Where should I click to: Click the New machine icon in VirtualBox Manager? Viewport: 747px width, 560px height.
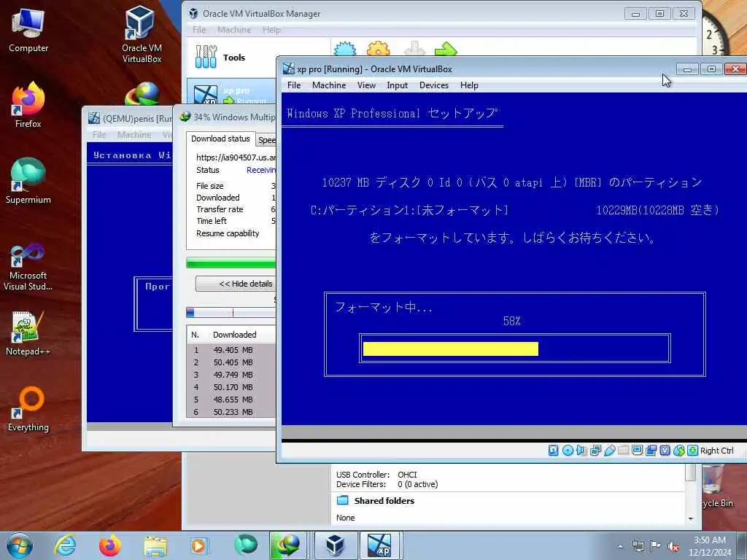point(345,49)
